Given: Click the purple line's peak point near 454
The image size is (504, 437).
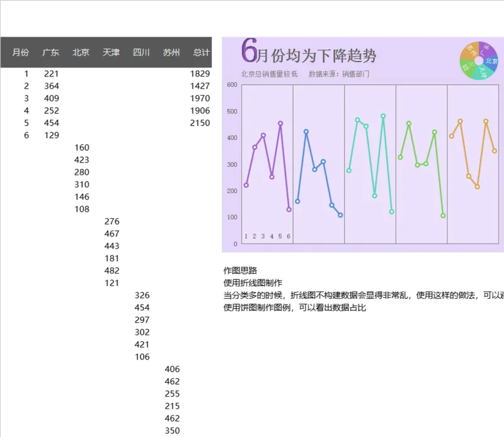Looking at the screenshot, I should click(280, 123).
